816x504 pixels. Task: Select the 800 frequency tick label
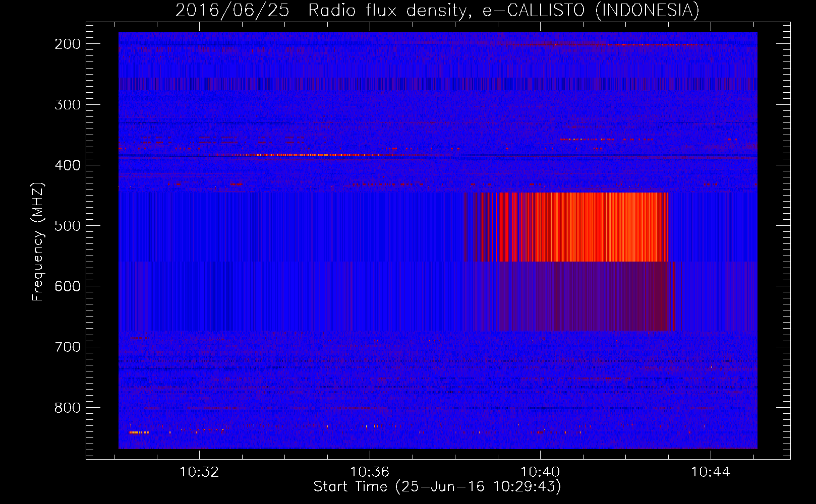tap(68, 408)
